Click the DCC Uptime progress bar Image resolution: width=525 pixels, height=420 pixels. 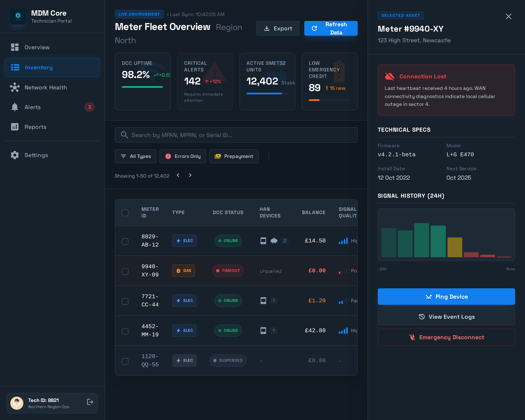(x=143, y=87)
